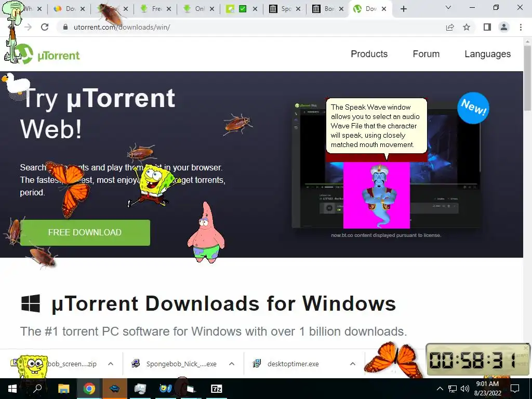532x399 pixels.
Task: Open the clock showing 9:01 AM
Action: click(487, 389)
